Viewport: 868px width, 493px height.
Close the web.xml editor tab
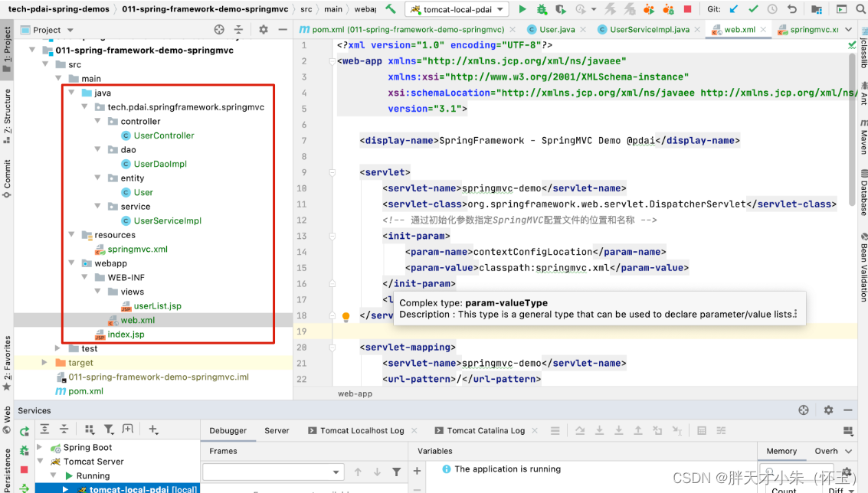tap(763, 29)
